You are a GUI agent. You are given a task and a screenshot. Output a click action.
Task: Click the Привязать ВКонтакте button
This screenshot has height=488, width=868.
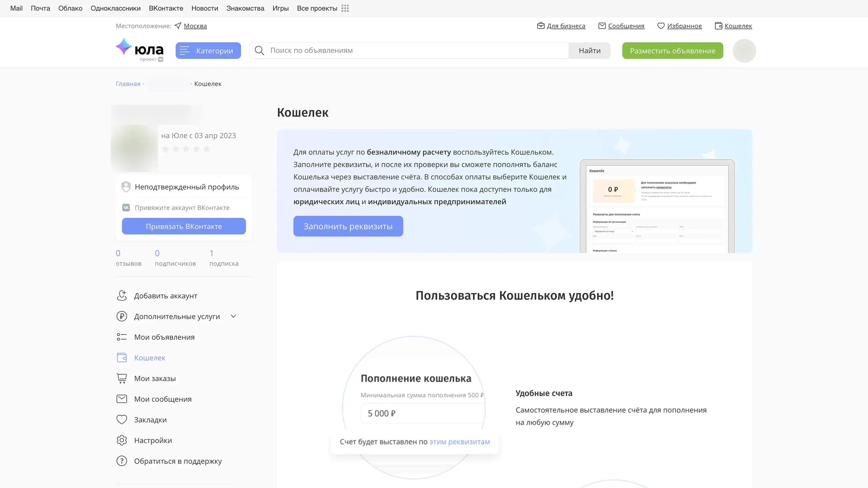pos(184,226)
